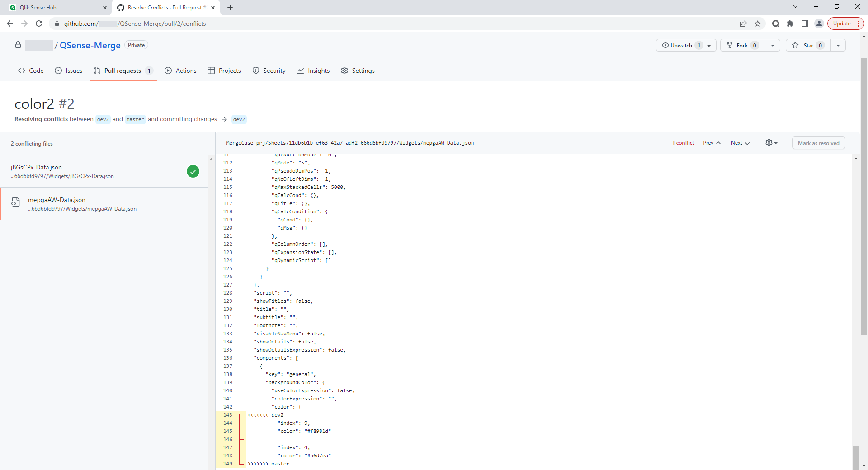Click the share page icon in address bar

[743, 23]
